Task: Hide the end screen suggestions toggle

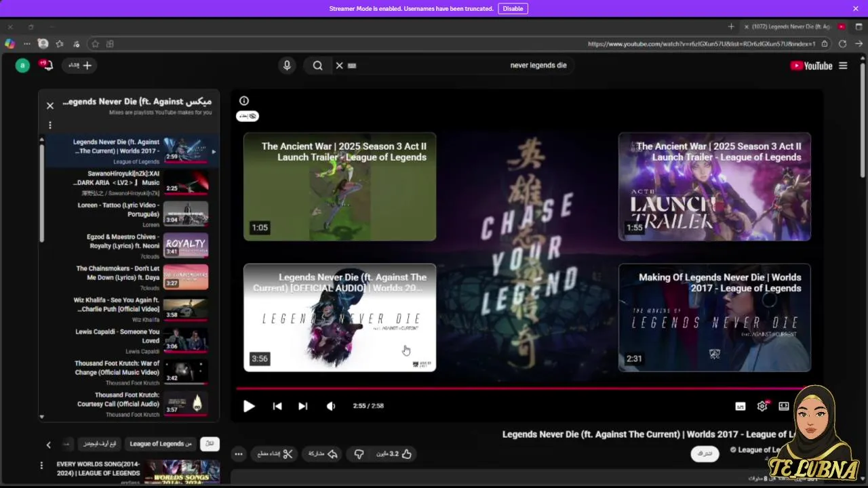Action: (x=248, y=116)
